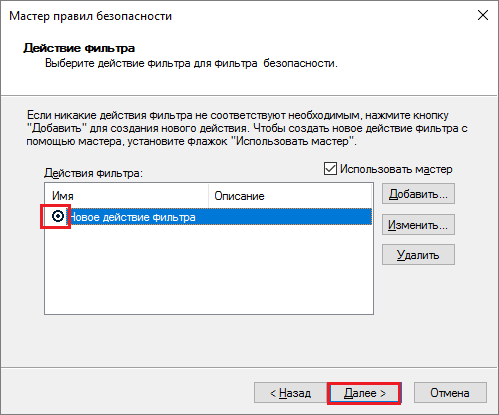The width and height of the screenshot is (499, 415).
Task: Close the Мастер правил безопасности window
Action: click(x=483, y=15)
